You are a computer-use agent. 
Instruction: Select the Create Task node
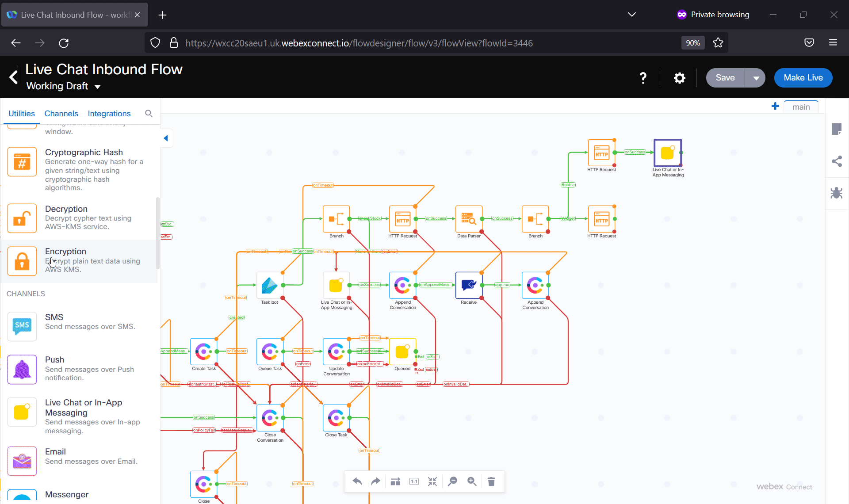pyautogui.click(x=203, y=352)
